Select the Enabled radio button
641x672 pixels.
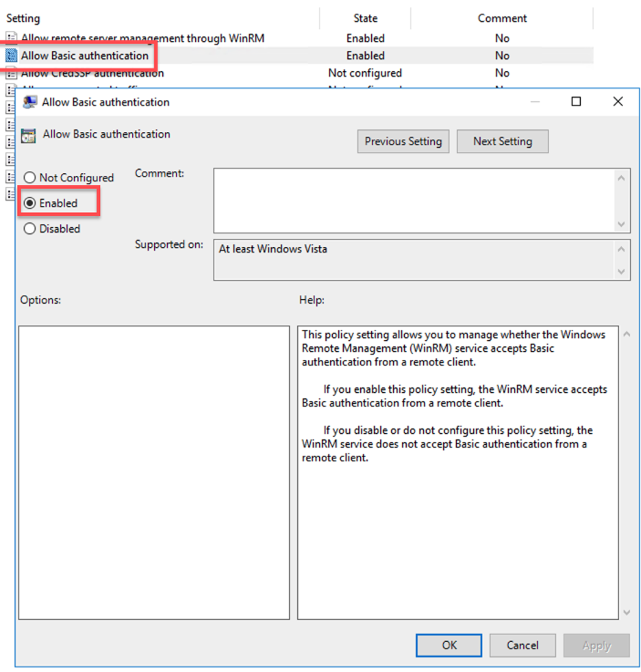coord(29,203)
